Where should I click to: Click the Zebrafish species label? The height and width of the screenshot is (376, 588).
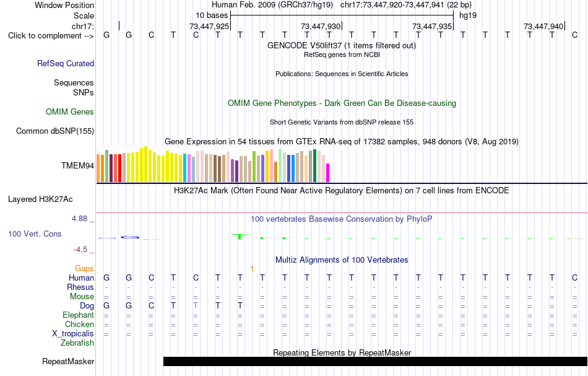tap(77, 343)
